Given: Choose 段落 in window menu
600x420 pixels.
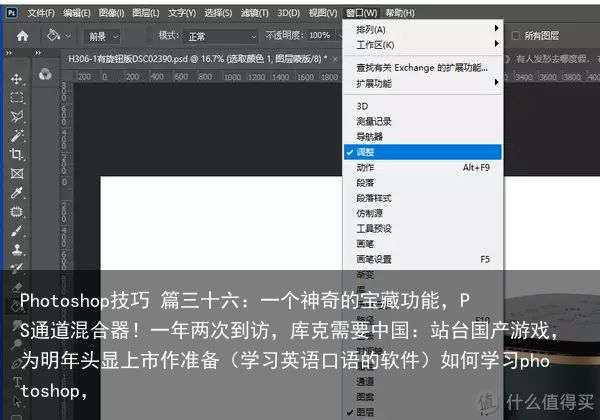Looking at the screenshot, I should click(422, 182).
